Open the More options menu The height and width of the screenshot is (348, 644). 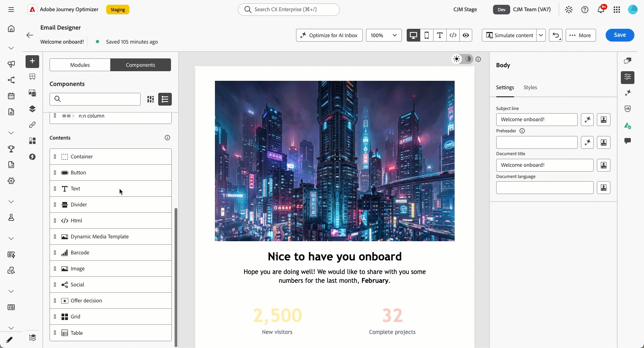click(581, 35)
